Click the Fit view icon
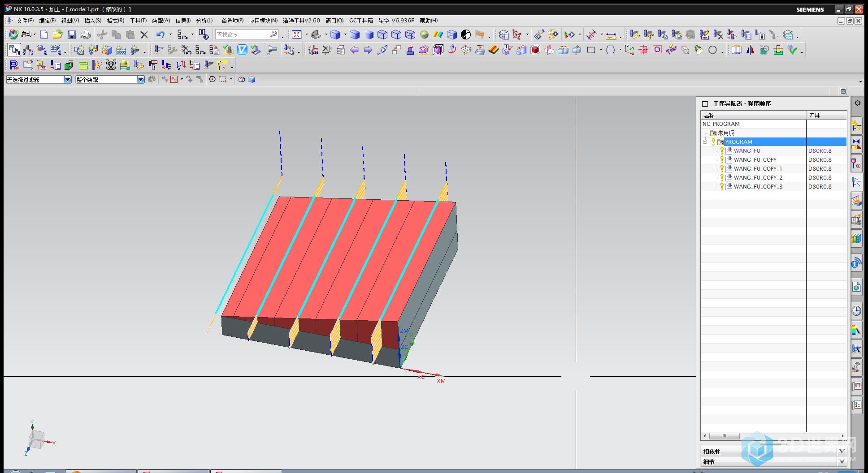 296,34
